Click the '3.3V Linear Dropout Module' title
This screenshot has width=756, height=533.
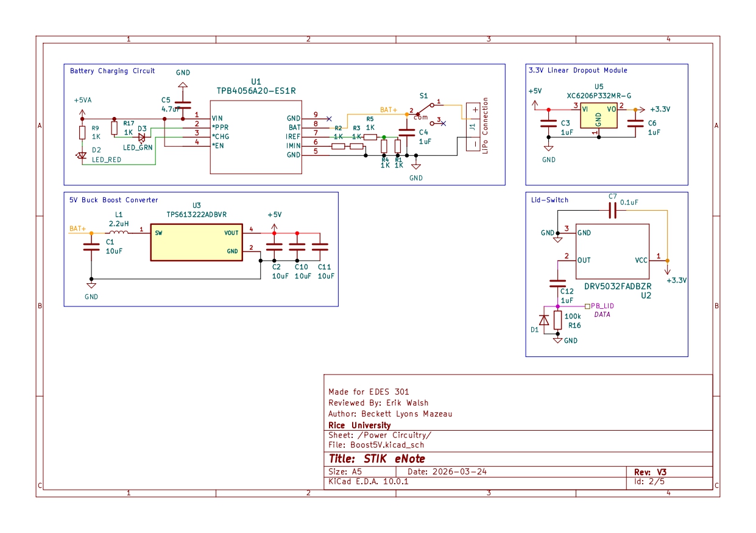578,71
